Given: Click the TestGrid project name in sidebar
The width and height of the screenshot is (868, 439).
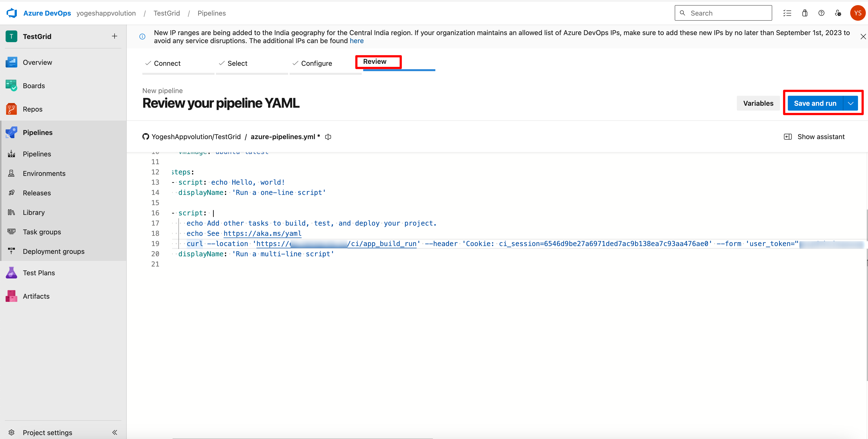Looking at the screenshot, I should point(37,36).
